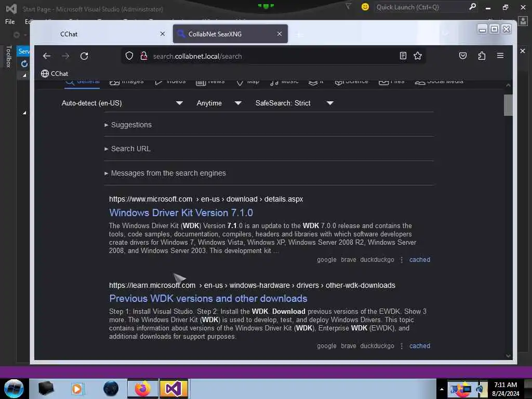Open Visual Studio from the taskbar
This screenshot has height=399, width=532.
tap(174, 389)
